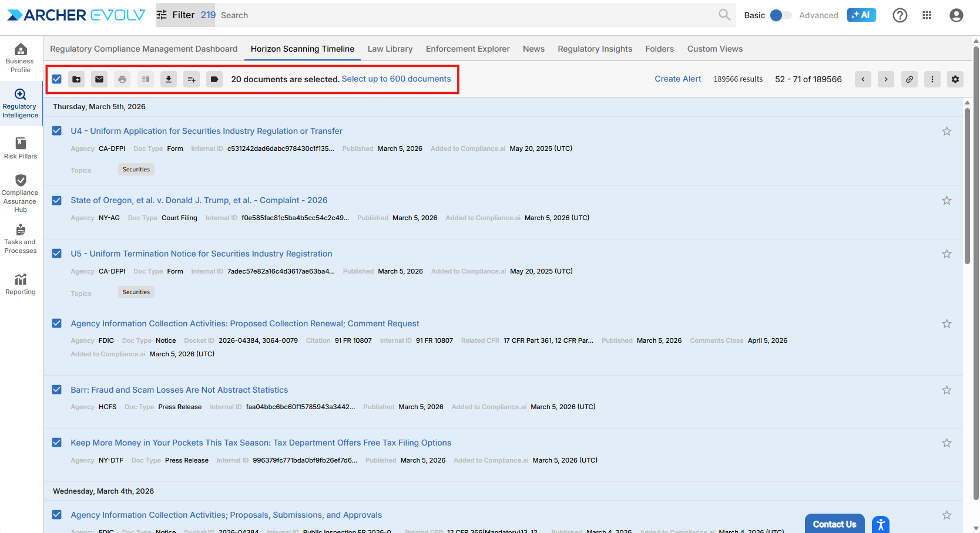This screenshot has height=533, width=980.
Task: Click the Create Alert link
Action: 677,79
